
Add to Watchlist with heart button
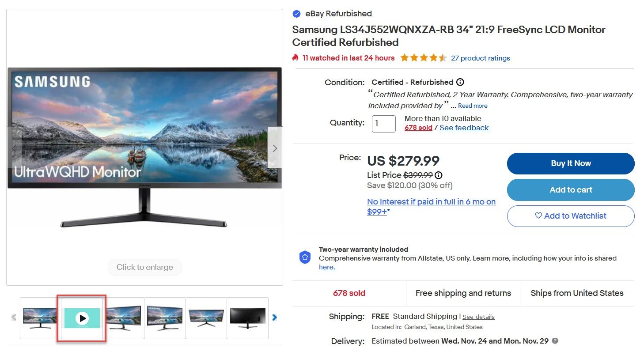(571, 216)
